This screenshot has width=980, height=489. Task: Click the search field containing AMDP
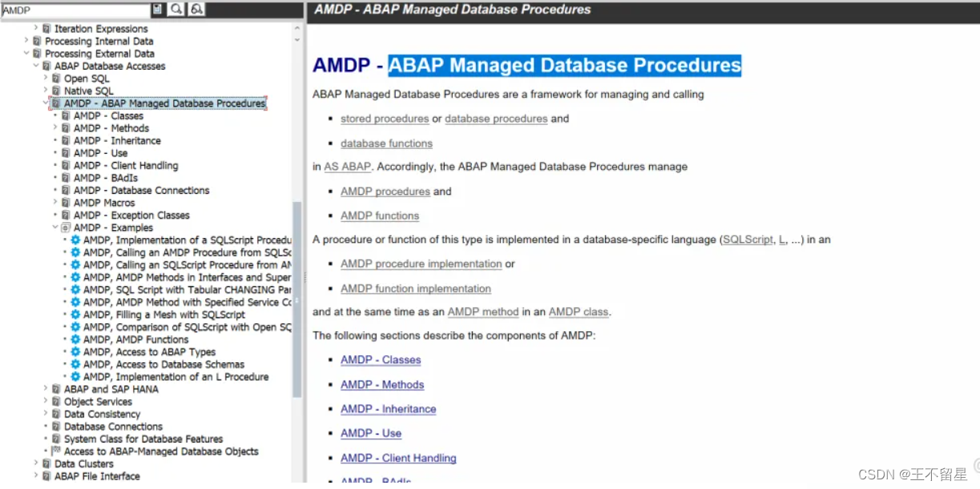(x=75, y=10)
